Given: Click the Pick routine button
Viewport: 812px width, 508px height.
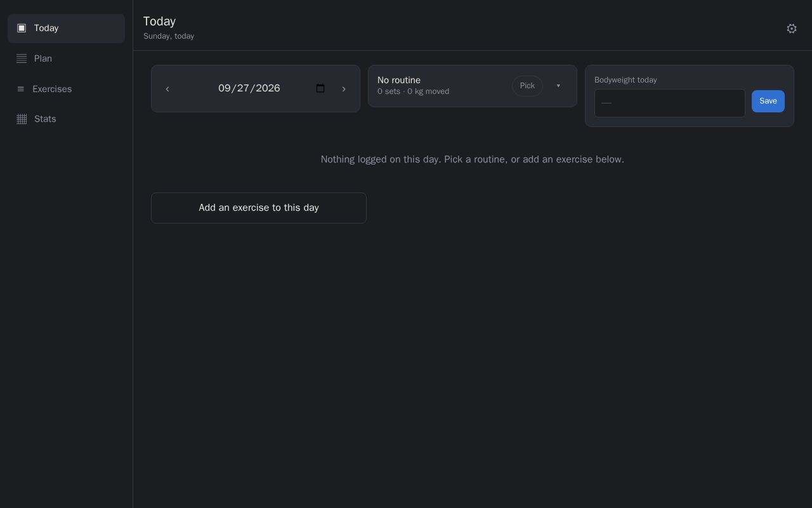Looking at the screenshot, I should click(x=527, y=86).
